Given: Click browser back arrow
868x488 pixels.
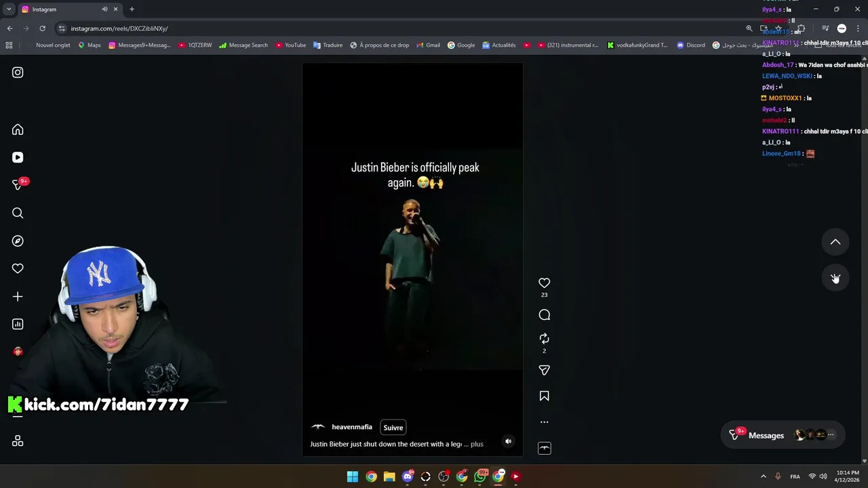Looking at the screenshot, I should 9,28.
